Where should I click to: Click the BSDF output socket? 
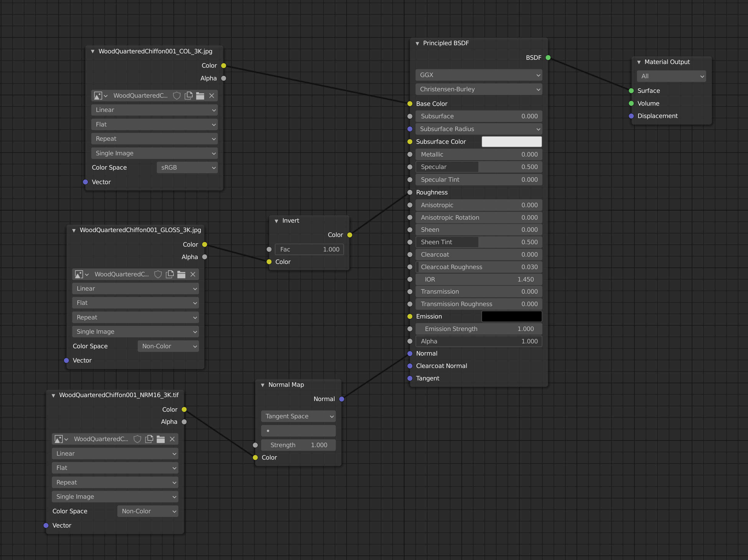click(x=548, y=58)
